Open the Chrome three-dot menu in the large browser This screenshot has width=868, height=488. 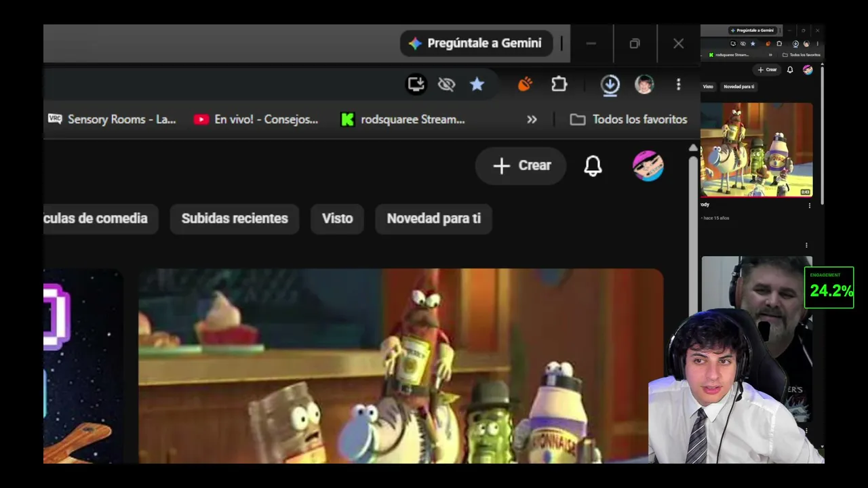(678, 84)
